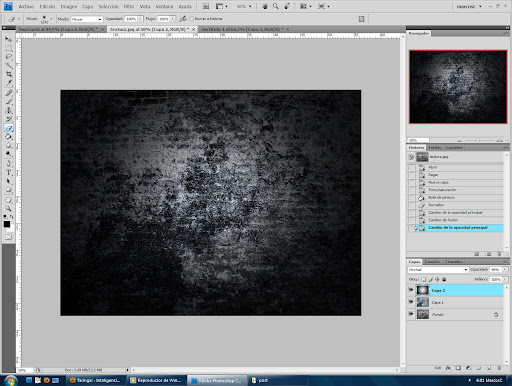Hide the Capa 2 layer
This screenshot has width=512, height=386.
coord(411,290)
